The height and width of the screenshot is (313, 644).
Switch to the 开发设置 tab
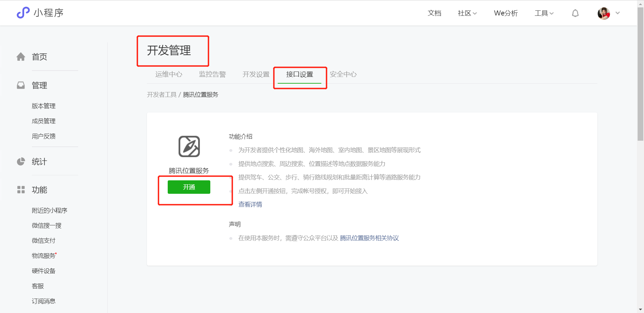pos(256,74)
